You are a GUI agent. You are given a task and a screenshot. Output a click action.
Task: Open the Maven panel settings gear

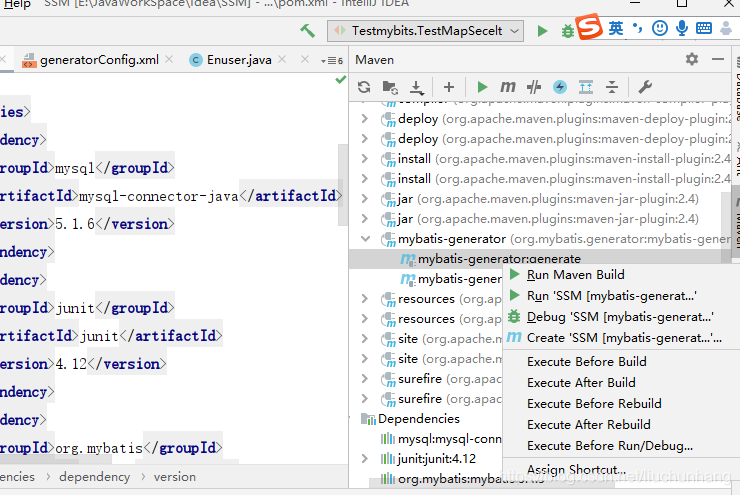click(x=692, y=59)
